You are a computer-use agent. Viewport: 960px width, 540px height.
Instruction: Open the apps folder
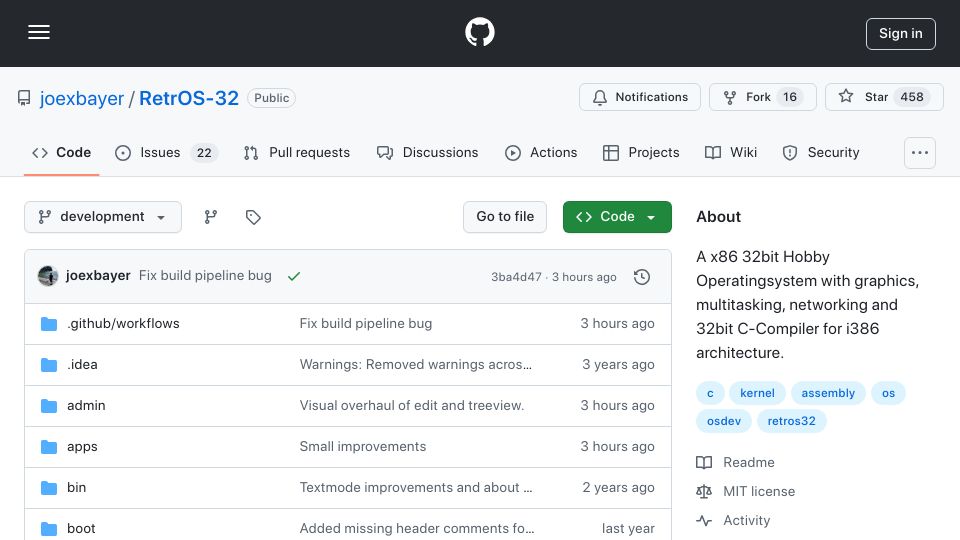(x=82, y=446)
